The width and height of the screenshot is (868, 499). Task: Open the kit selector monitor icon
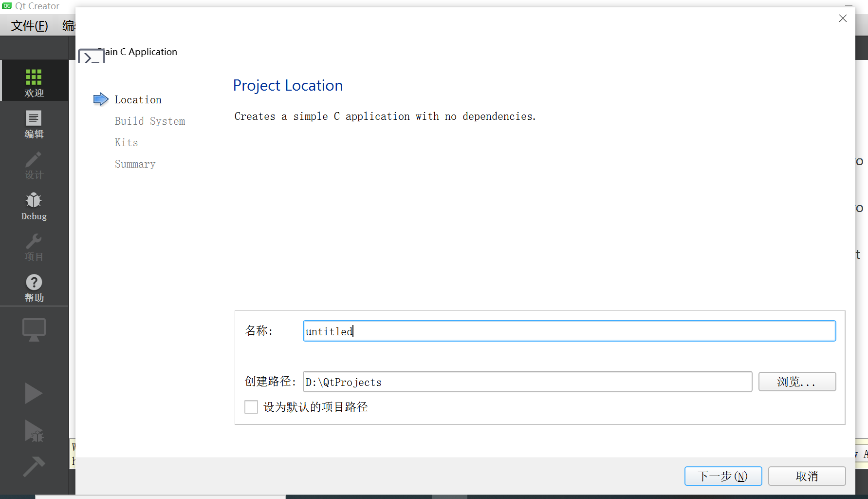[x=34, y=329]
